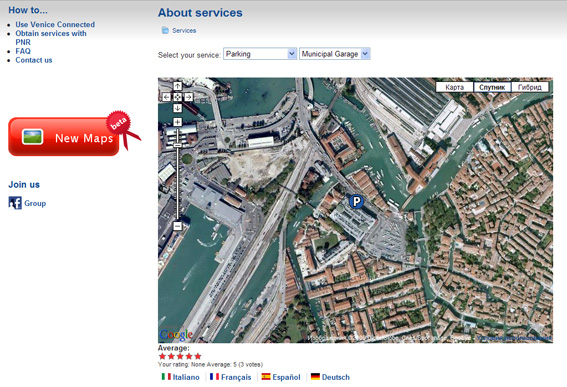Screen dimensions: 567x387
Task: Pan the map up with arrow
Action: click(x=177, y=86)
